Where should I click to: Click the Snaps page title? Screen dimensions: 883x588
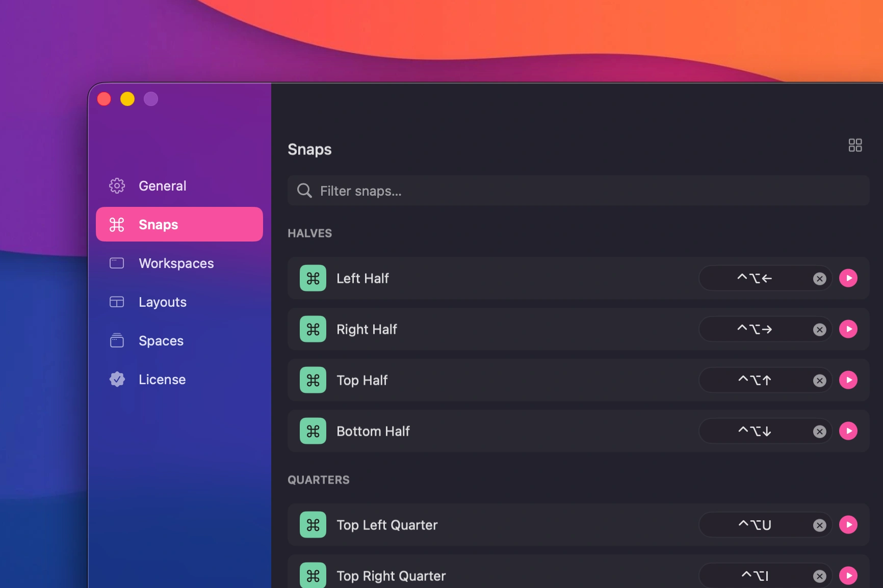click(x=309, y=149)
